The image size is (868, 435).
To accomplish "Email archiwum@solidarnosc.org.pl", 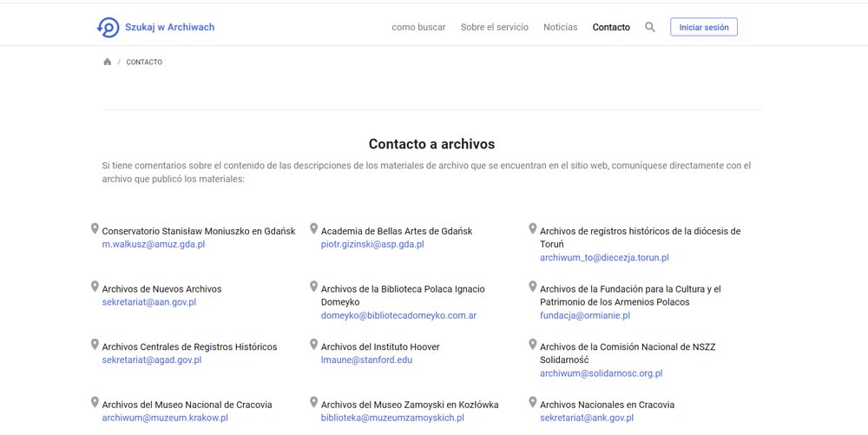I will coord(602,373).
